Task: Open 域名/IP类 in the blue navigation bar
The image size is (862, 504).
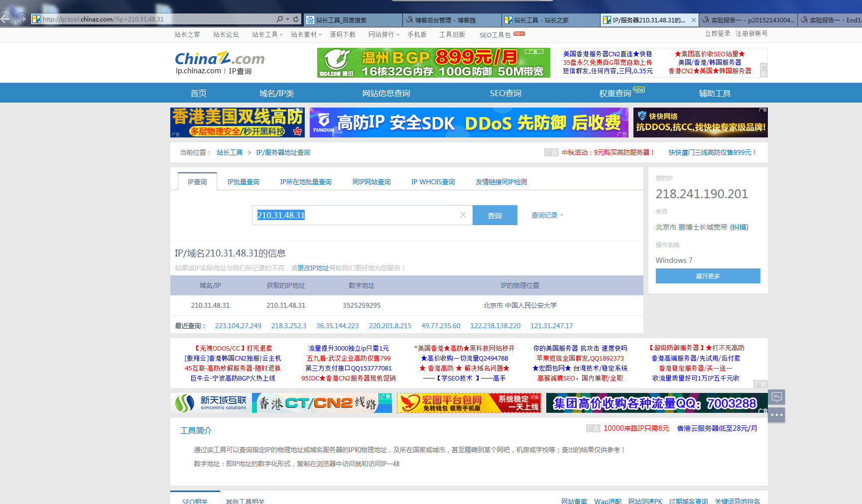Action: pos(276,93)
